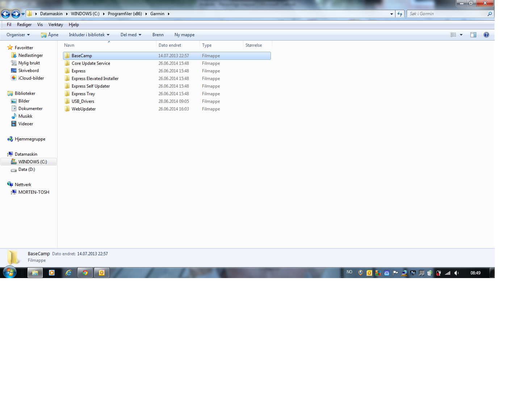
Task: Select the Core Update Service folder icon
Action: (67, 63)
